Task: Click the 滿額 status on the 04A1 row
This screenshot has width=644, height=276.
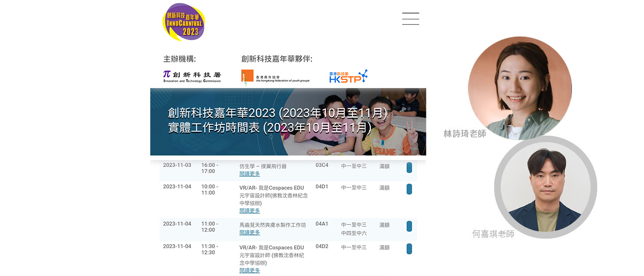Action: click(384, 224)
